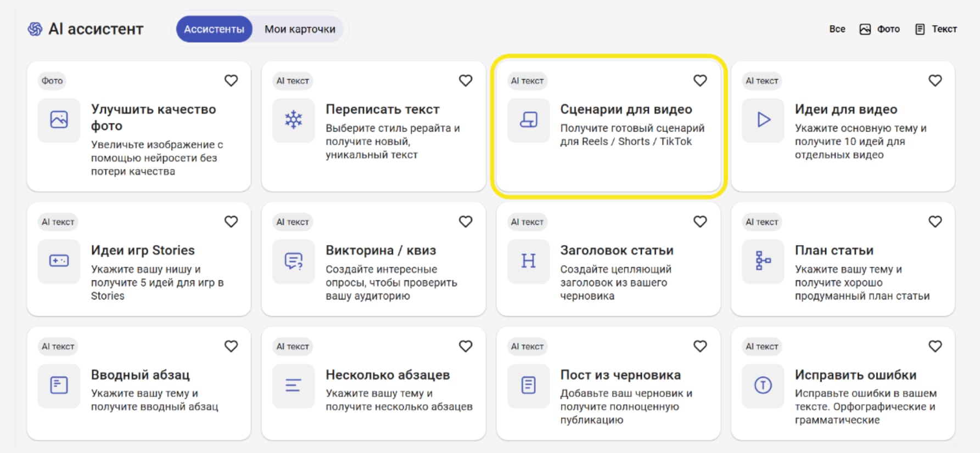Click the screen icon of Сценарии для видео
The width and height of the screenshot is (980, 453).
[x=528, y=120]
